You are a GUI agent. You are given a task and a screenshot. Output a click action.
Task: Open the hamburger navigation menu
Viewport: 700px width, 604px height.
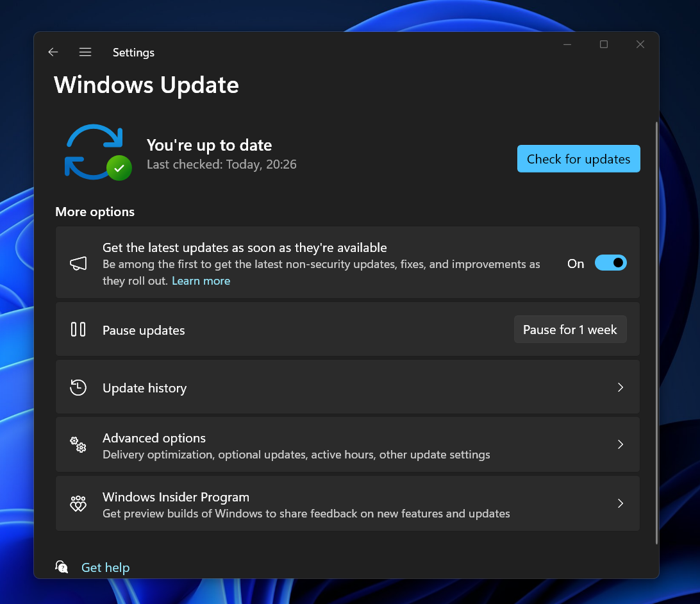point(85,52)
